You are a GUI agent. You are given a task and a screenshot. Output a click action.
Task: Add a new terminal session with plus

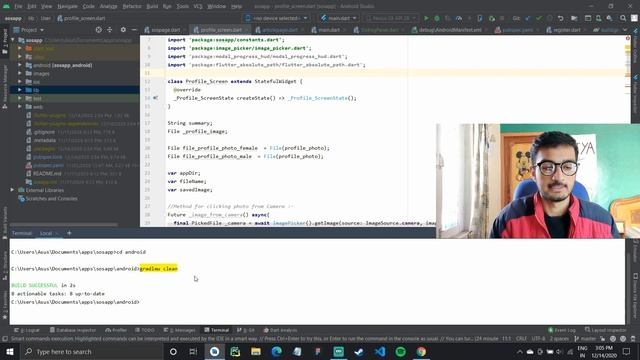click(69, 233)
